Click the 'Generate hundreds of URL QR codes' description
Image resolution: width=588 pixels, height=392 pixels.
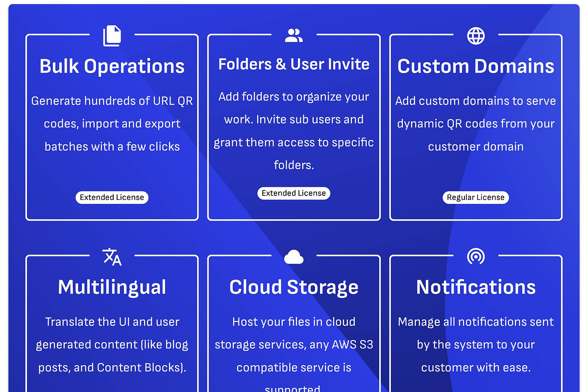click(x=112, y=123)
